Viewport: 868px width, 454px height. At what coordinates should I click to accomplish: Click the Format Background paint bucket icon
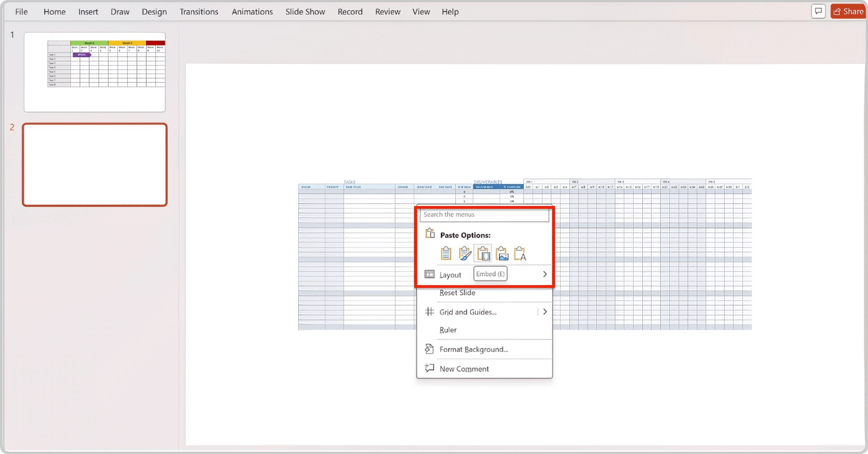[430, 349]
